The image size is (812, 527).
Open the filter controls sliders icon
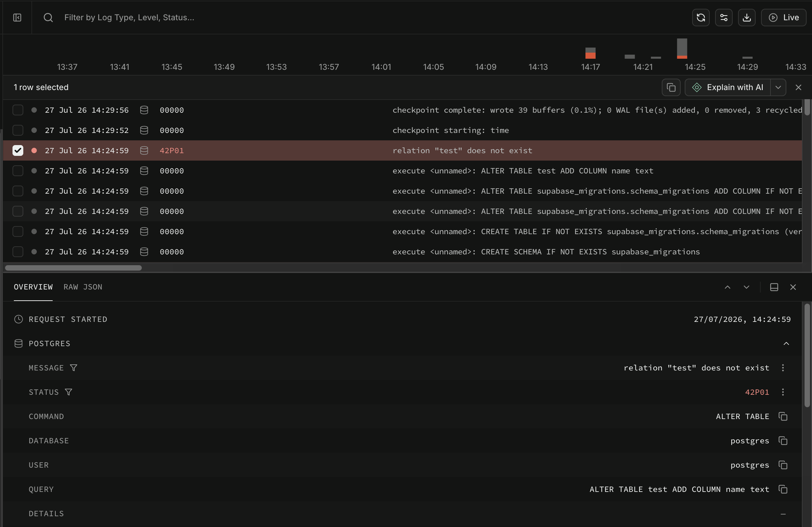coord(724,18)
